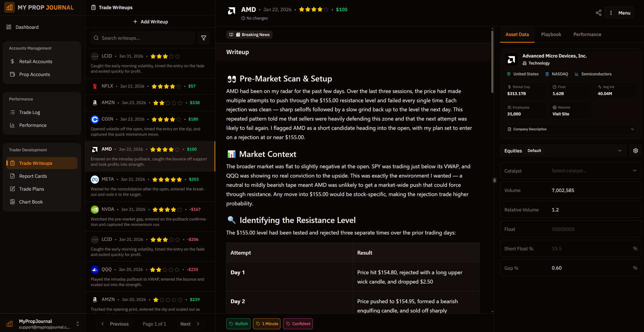Open the Dashboard from the sidebar
The height and width of the screenshot is (332, 644).
(x=27, y=27)
